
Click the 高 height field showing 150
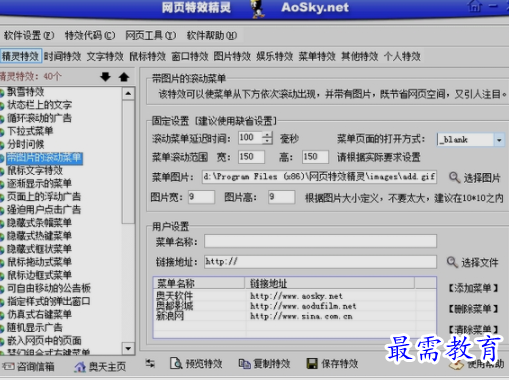315,157
